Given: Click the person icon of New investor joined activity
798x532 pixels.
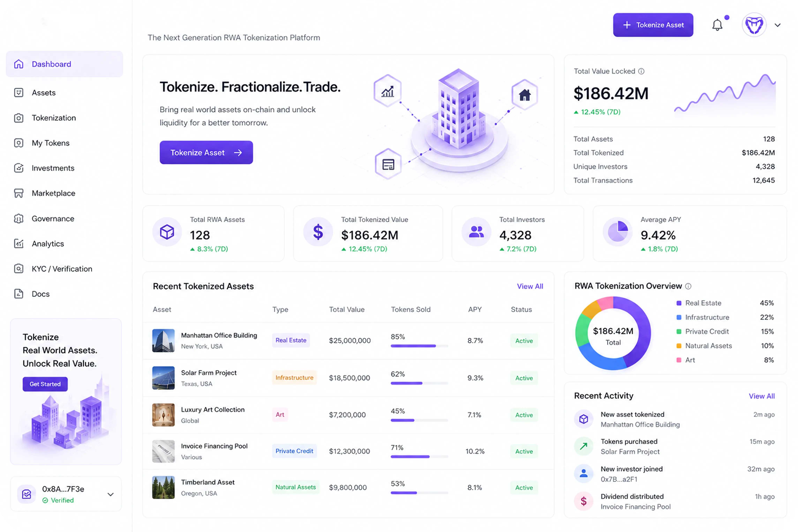Looking at the screenshot, I should pos(584,473).
